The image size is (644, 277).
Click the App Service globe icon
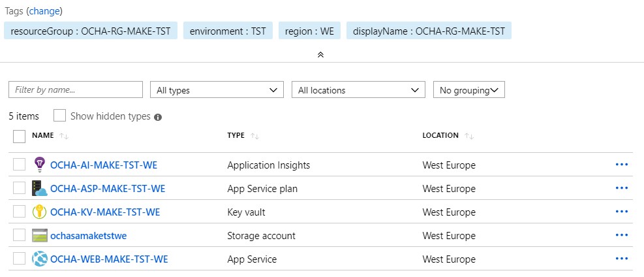pyautogui.click(x=40, y=259)
